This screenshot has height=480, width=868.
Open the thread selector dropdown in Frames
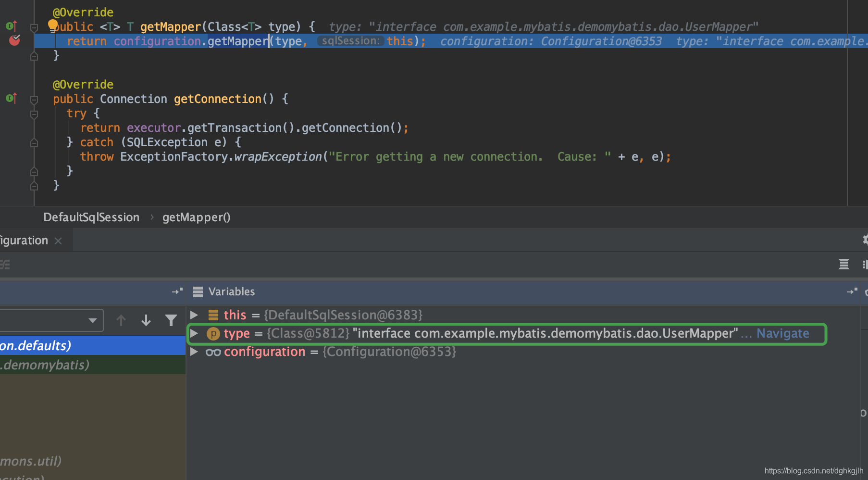click(x=93, y=320)
